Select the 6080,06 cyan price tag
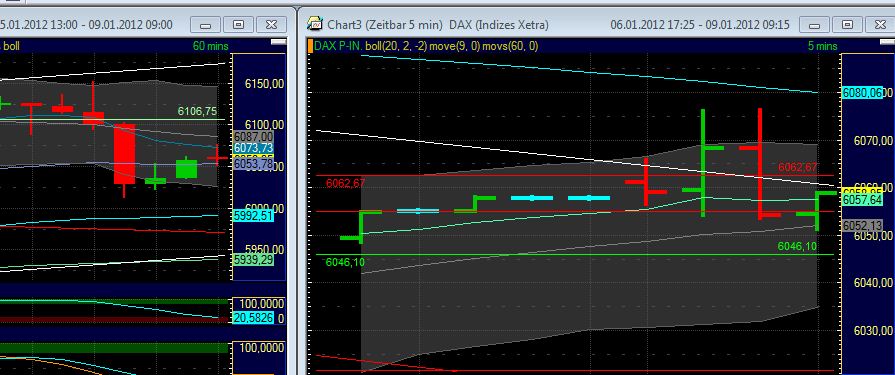The image size is (895, 375). [863, 92]
